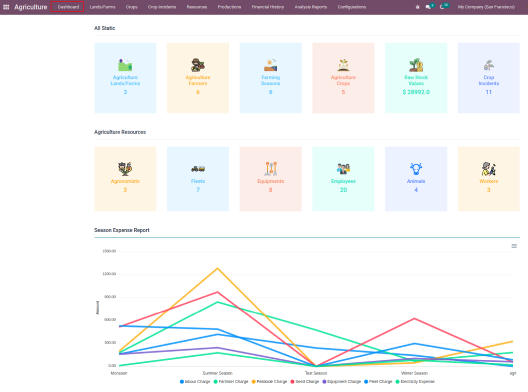The height and width of the screenshot is (392, 528).
Task: Open the Agriculture Farmers label
Action: click(x=198, y=80)
